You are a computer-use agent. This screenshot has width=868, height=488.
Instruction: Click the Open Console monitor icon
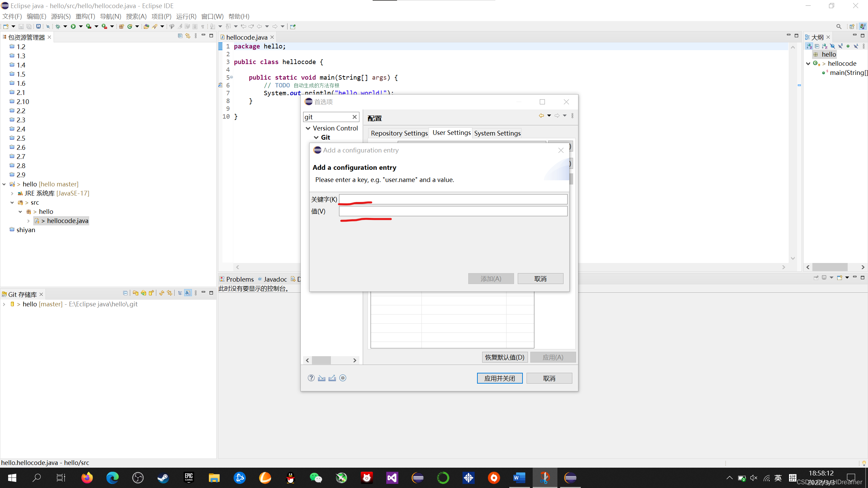(38, 26)
